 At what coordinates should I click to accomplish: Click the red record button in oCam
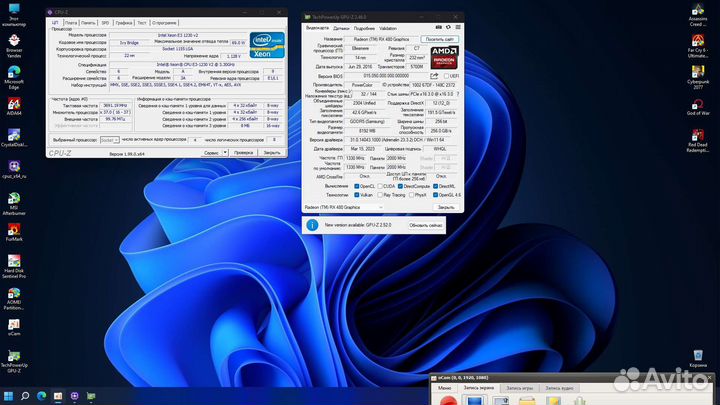448,401
